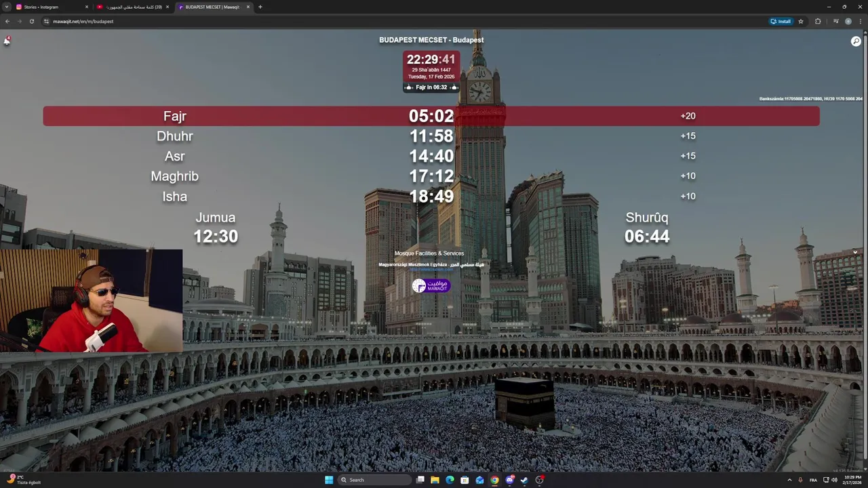Open the Chrome three-dot menu
The width and height of the screenshot is (868, 488).
click(x=860, y=21)
